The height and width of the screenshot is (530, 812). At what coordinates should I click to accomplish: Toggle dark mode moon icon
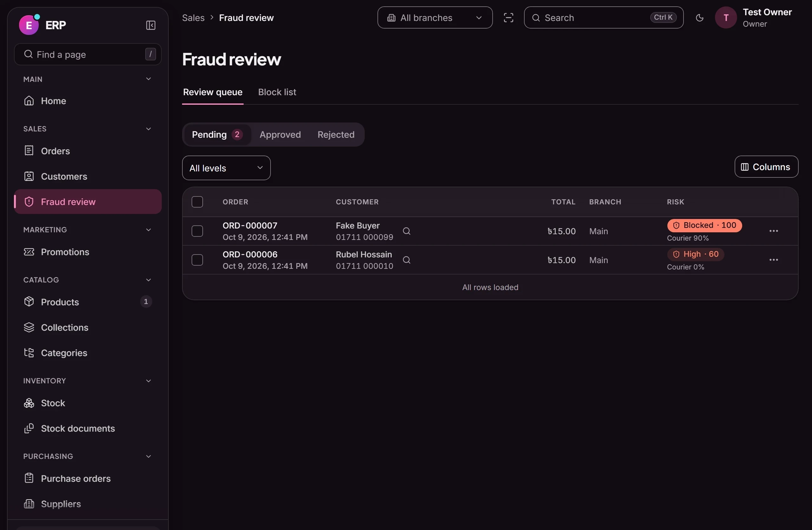pyautogui.click(x=699, y=18)
